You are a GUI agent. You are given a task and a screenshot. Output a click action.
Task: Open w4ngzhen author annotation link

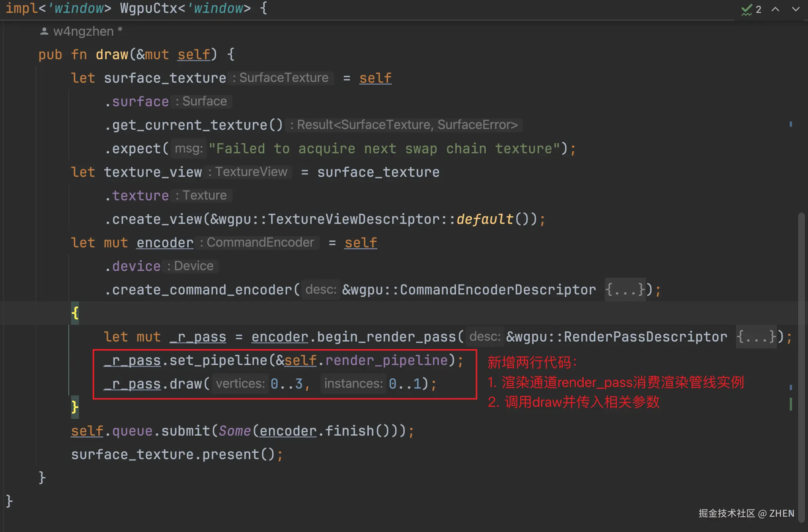[x=84, y=31]
